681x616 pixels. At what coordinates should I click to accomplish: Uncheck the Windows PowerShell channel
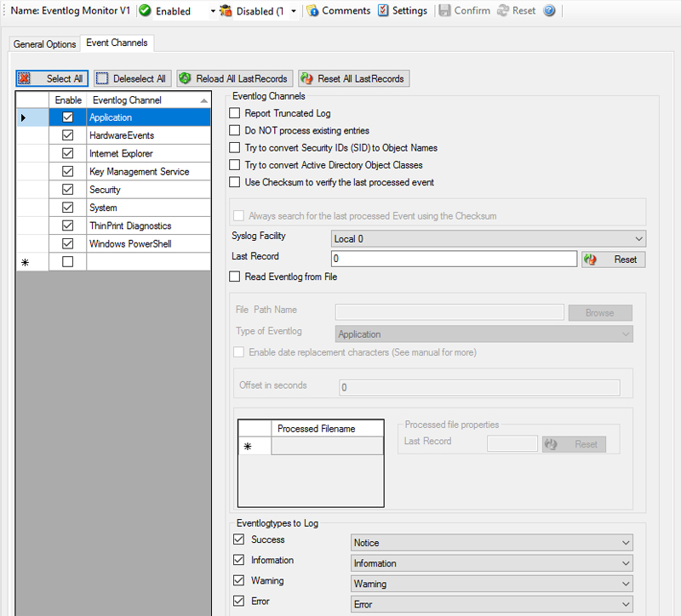pos(68,244)
